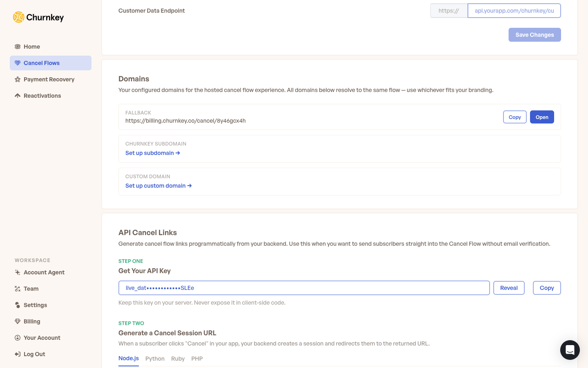588x368 pixels.
Task: Open the chat support widget
Action: coord(570,350)
